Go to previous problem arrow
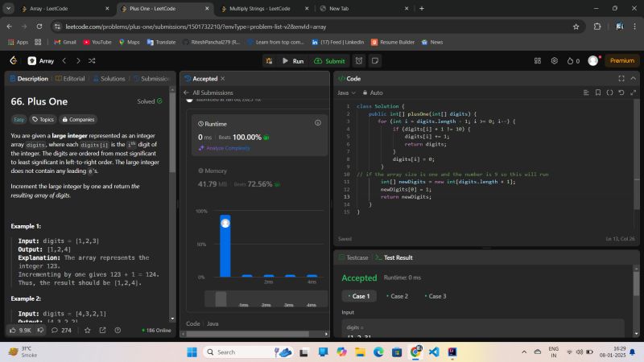The height and width of the screenshot is (362, 644). point(64,61)
